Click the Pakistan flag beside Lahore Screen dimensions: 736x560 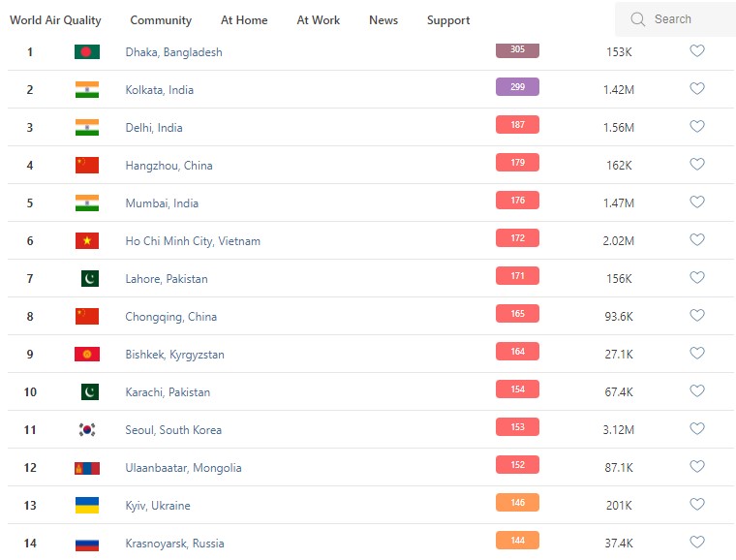coord(89,278)
